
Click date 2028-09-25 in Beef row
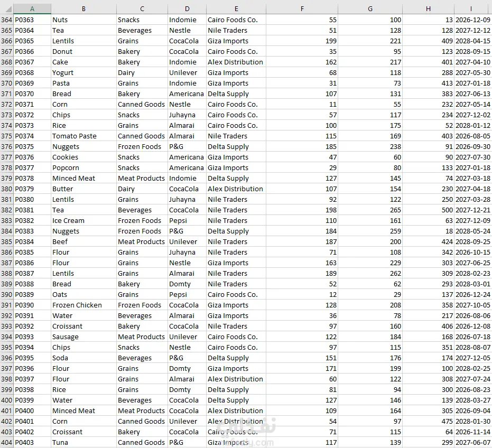(473, 241)
